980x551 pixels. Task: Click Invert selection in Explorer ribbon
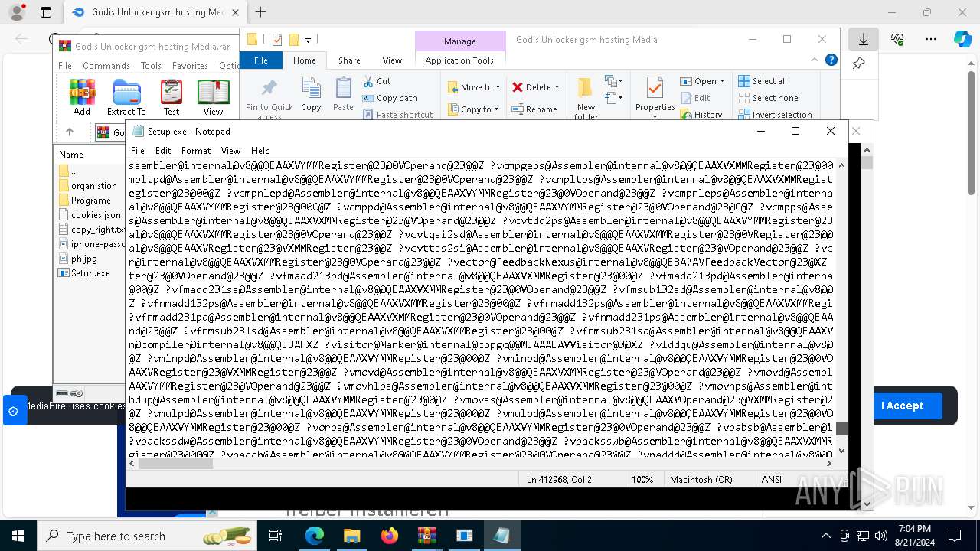(775, 115)
